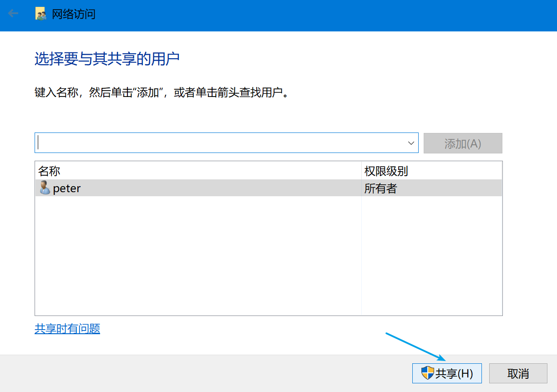Viewport: 557px width, 392px height.
Task: Click the back navigation arrow
Action: tap(14, 13)
